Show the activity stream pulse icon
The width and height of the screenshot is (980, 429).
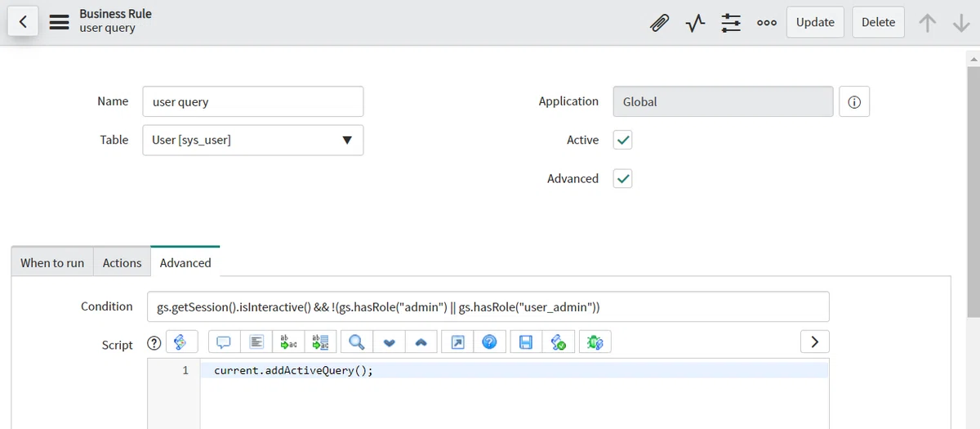tap(695, 23)
